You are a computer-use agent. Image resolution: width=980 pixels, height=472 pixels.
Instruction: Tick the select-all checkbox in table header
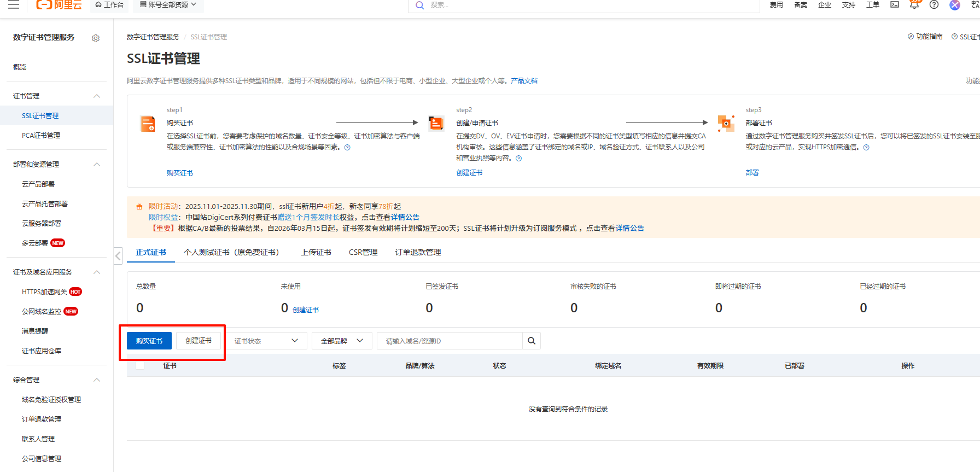pyautogui.click(x=140, y=365)
